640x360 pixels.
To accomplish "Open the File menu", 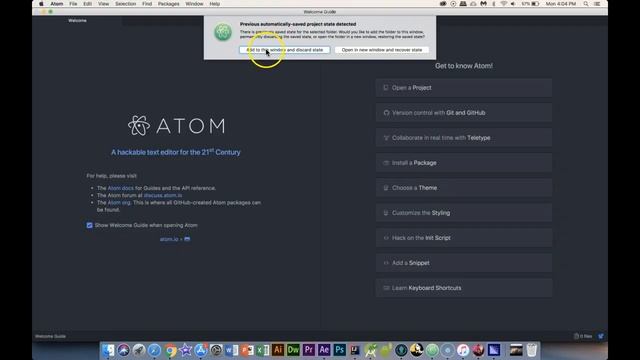I will 73,4.
